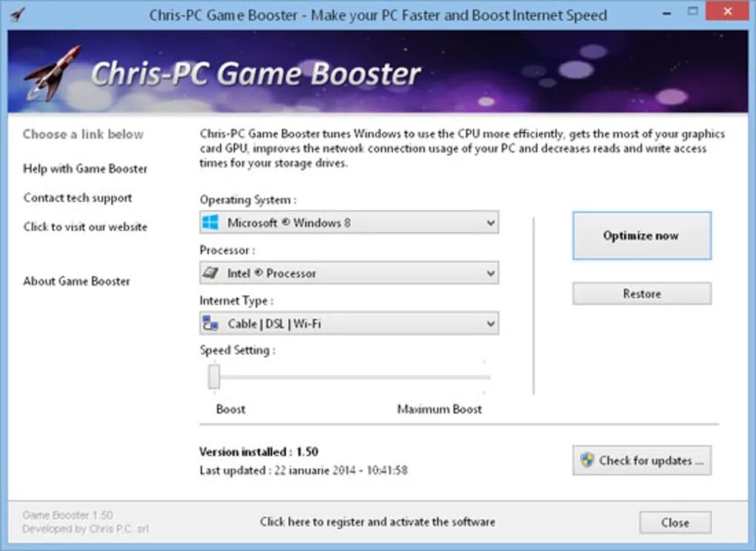
Task: Move the Speed Setting slider handle
Action: point(213,376)
